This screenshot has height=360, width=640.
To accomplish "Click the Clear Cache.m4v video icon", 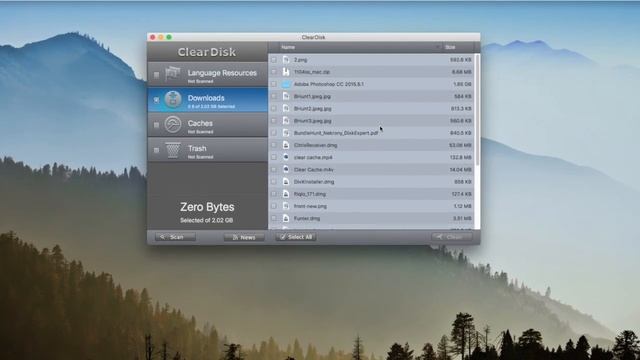I will pyautogui.click(x=286, y=169).
